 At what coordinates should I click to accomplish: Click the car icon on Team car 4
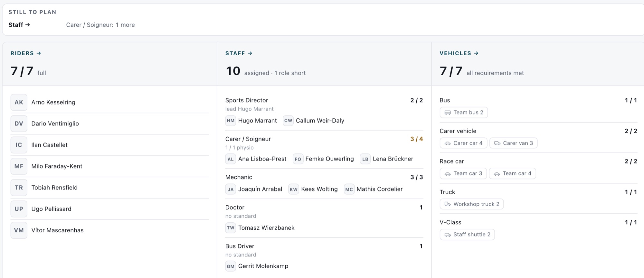(x=497, y=174)
